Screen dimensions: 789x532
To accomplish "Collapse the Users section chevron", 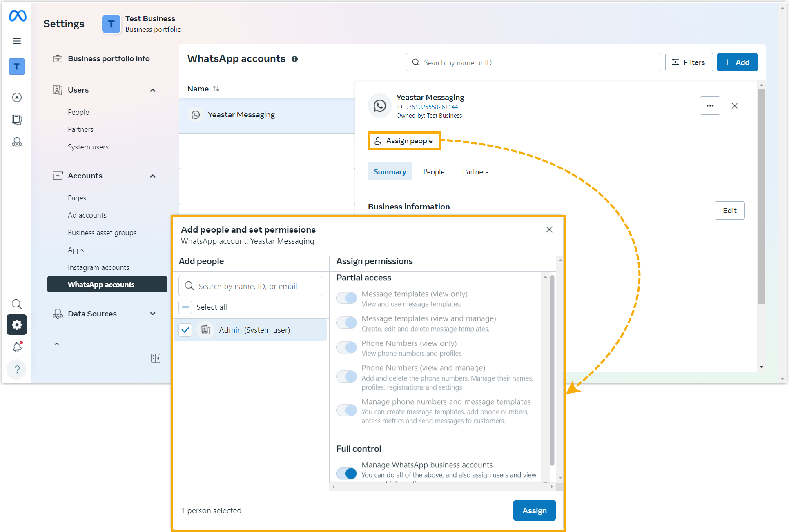I will coord(153,90).
